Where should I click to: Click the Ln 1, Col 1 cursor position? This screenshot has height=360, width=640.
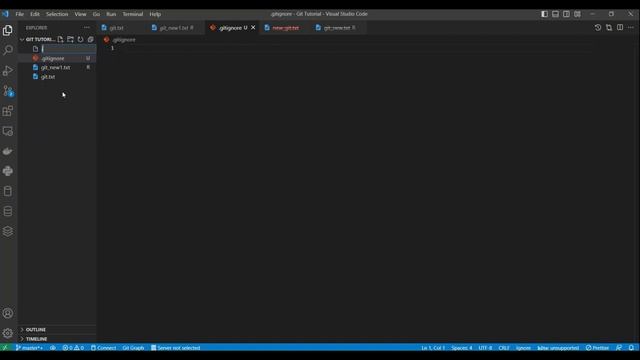coord(433,348)
